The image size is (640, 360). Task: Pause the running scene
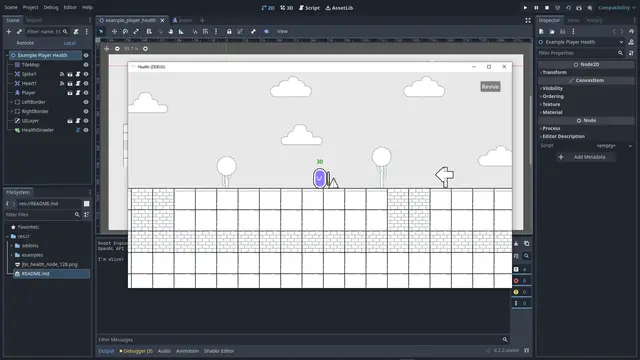point(536,8)
